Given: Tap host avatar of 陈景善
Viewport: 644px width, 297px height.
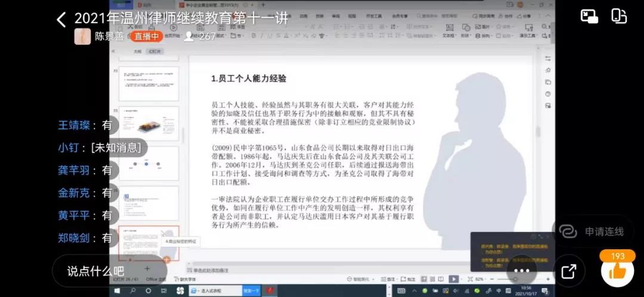Looking at the screenshot, I should pos(82,36).
